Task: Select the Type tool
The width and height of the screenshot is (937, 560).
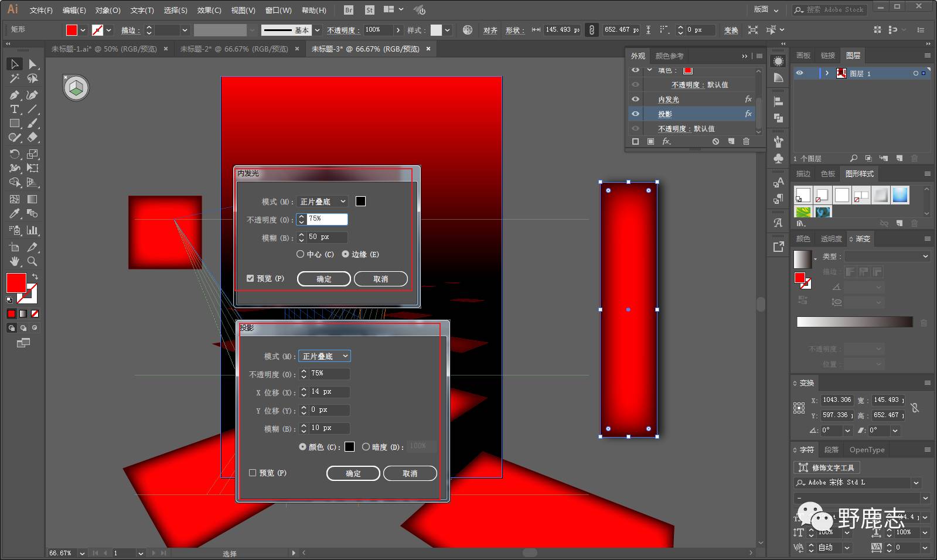Action: 14,110
